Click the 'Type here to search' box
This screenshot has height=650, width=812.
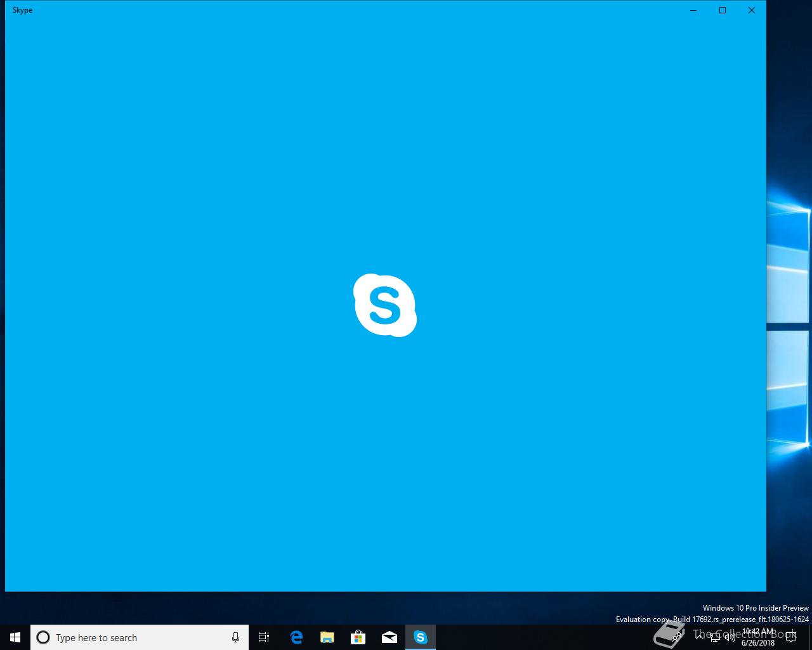coord(140,637)
